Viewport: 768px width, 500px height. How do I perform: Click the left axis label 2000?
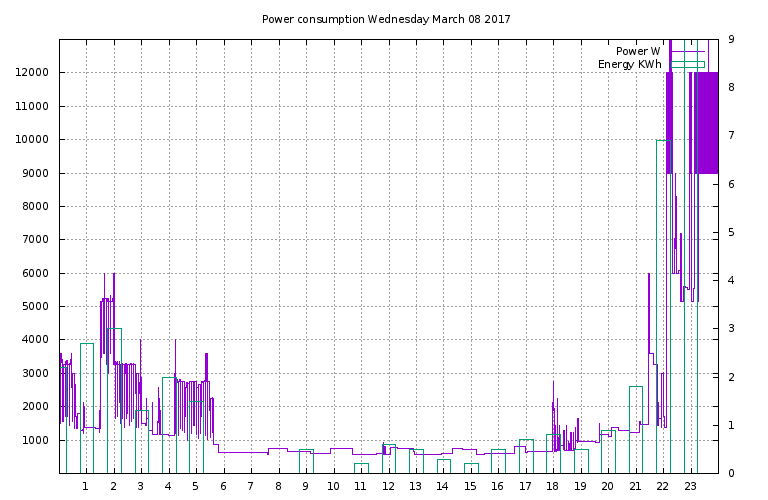point(35,406)
